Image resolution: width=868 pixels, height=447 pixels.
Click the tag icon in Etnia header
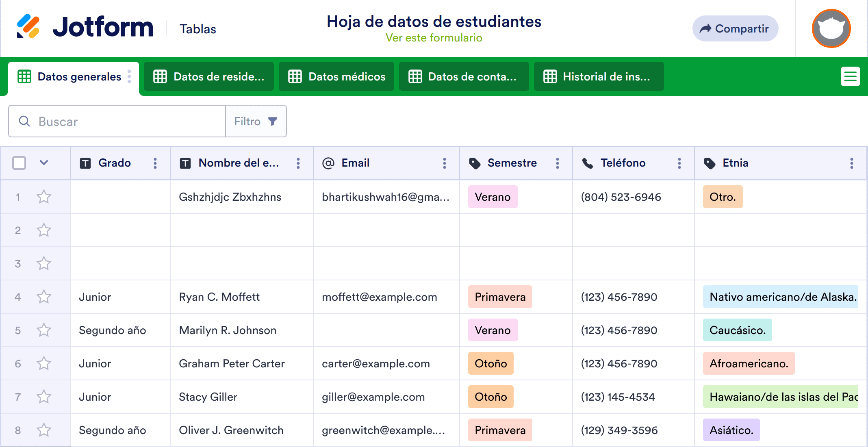(710, 163)
